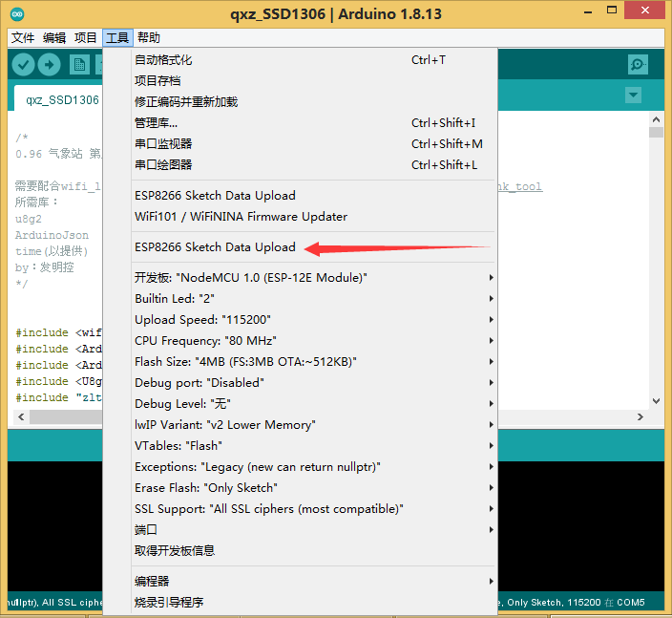Minimize the Arduino window
Image resolution: width=672 pixels, height=618 pixels.
[x=588, y=12]
